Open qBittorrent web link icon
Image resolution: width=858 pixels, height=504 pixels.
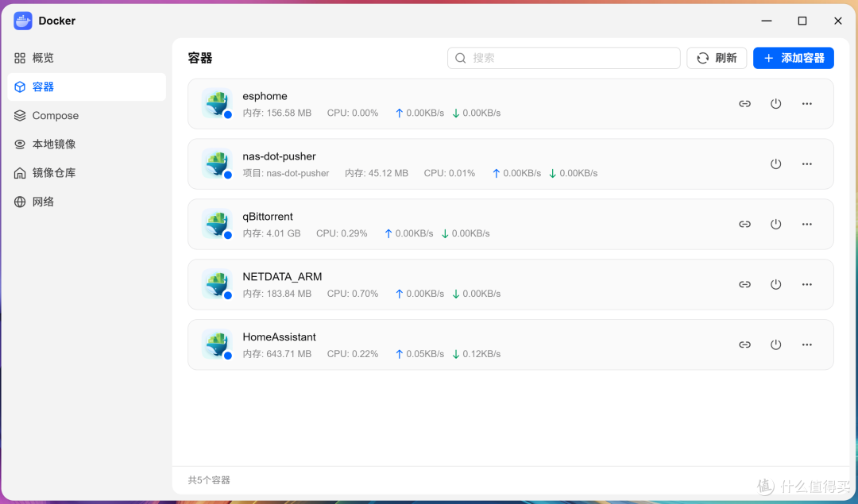click(x=744, y=224)
